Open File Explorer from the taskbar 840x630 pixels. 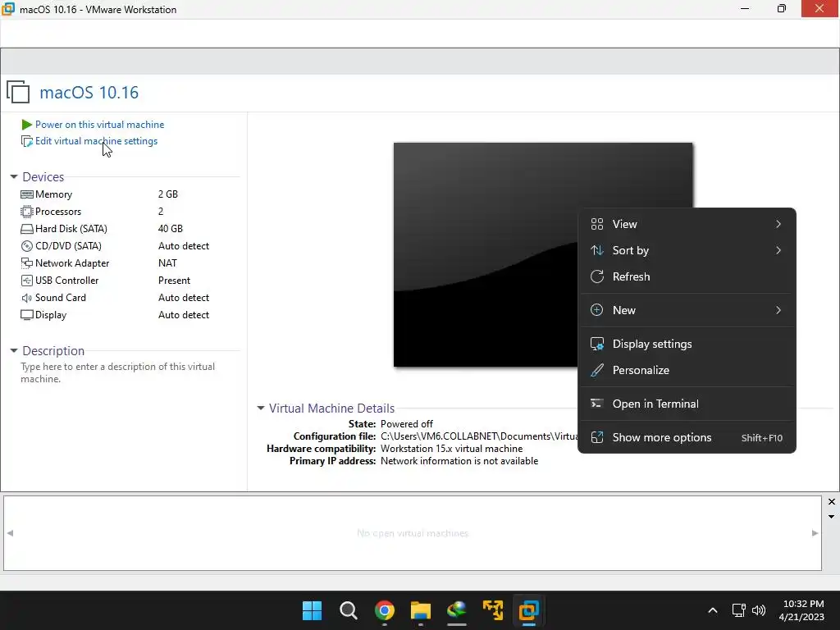[x=421, y=610]
